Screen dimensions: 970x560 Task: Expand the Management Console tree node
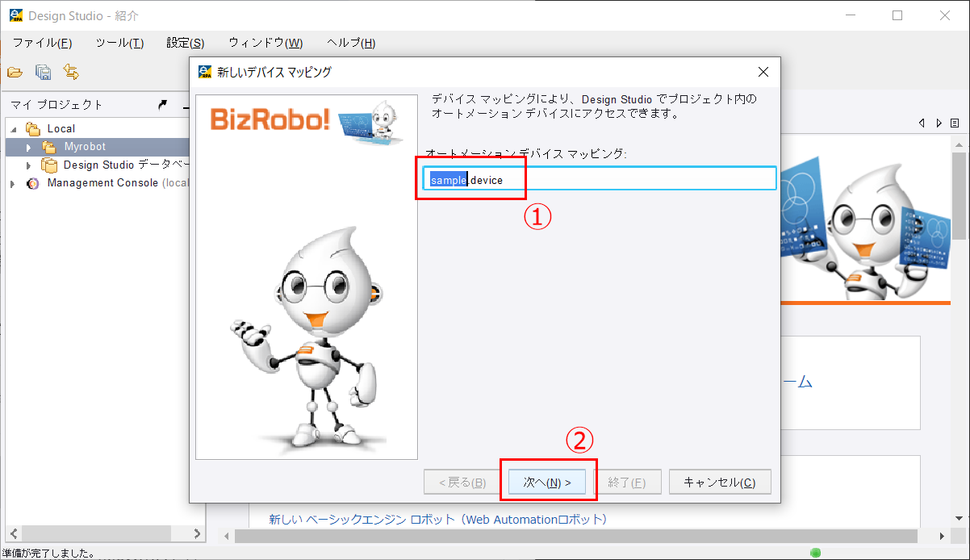(13, 183)
